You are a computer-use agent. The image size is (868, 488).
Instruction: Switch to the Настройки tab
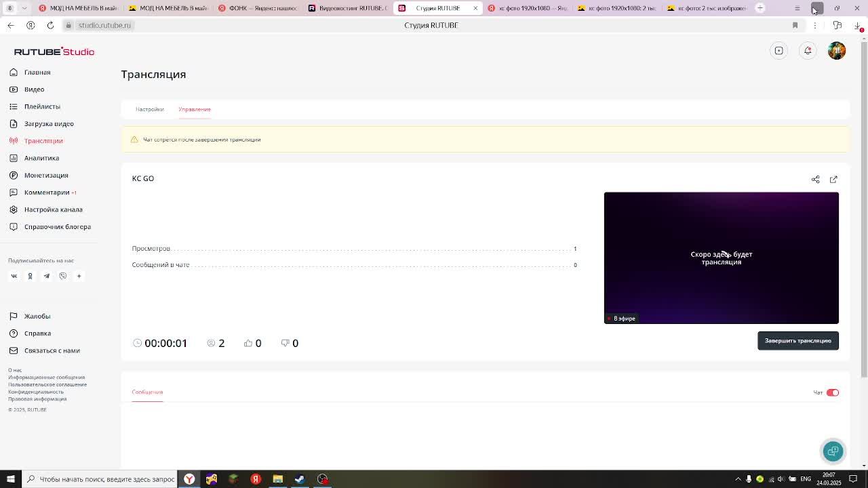[x=150, y=109]
